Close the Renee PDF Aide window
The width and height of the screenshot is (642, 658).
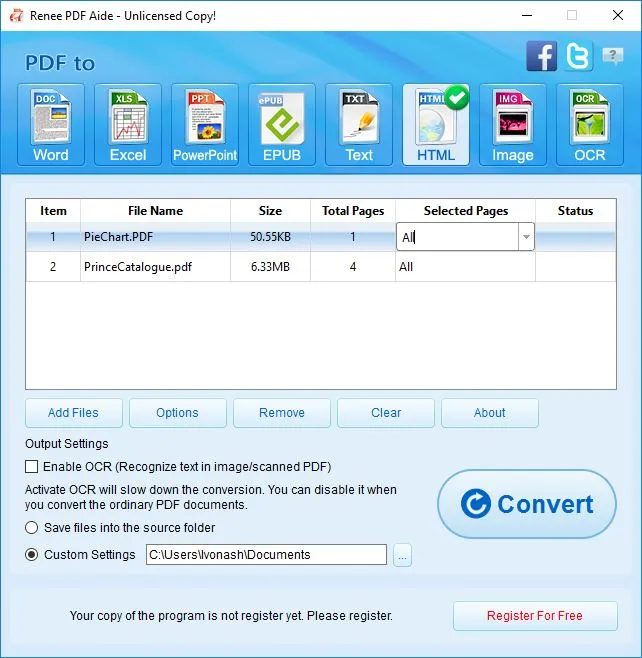pos(618,16)
